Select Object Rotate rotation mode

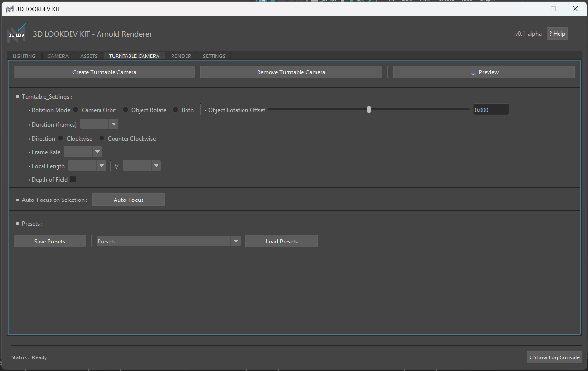pos(126,110)
